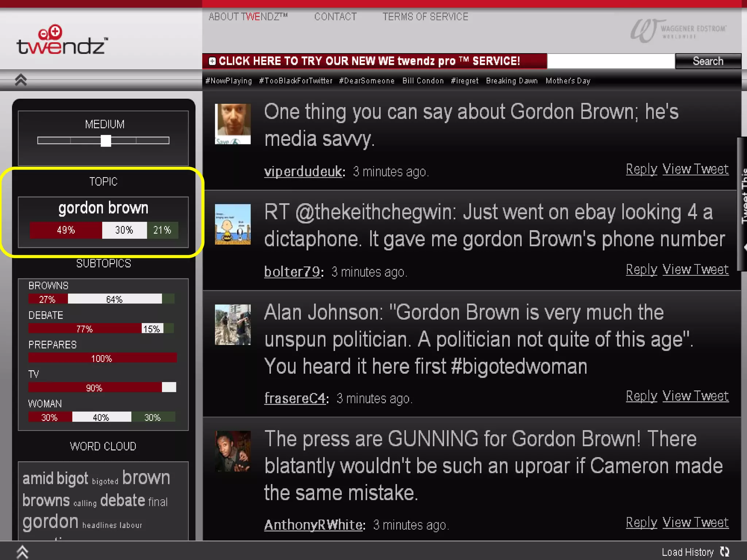Open the viperdudeuk profile picture

click(x=233, y=124)
